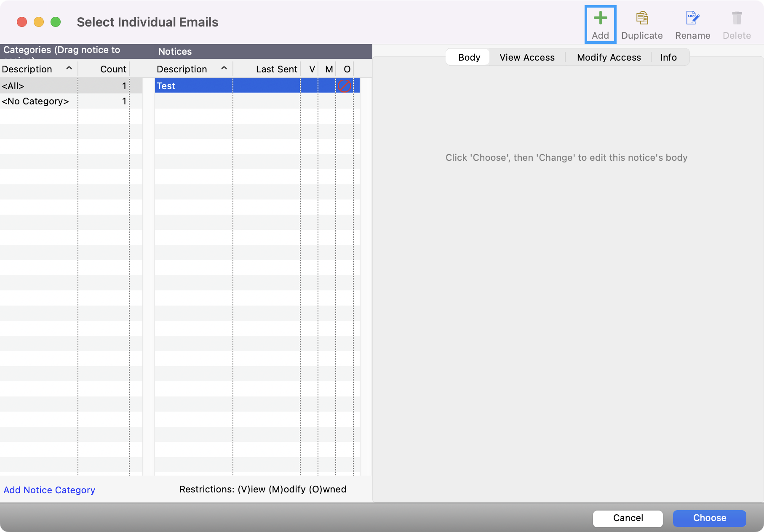Sort notices by Last Sent column
764x532 pixels.
[276, 69]
